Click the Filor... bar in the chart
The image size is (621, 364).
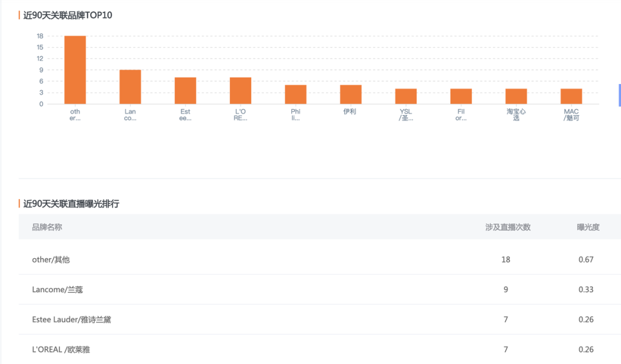pyautogui.click(x=461, y=96)
